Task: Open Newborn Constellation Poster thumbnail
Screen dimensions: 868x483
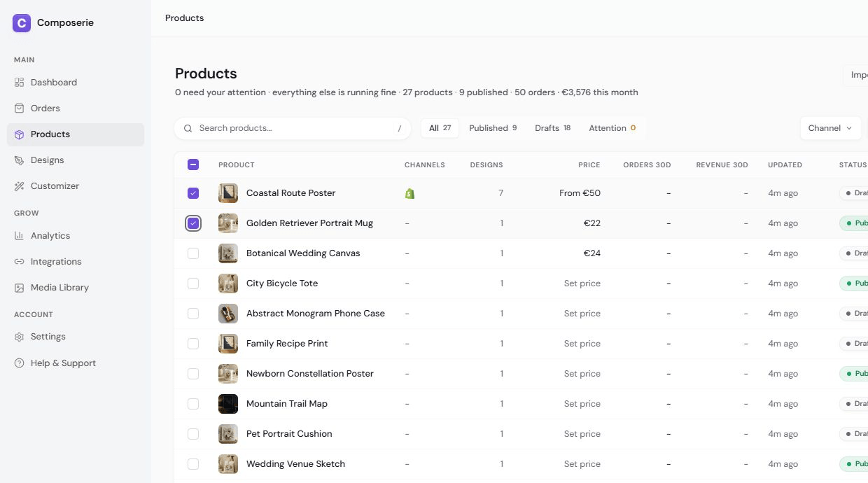Action: 228,374
